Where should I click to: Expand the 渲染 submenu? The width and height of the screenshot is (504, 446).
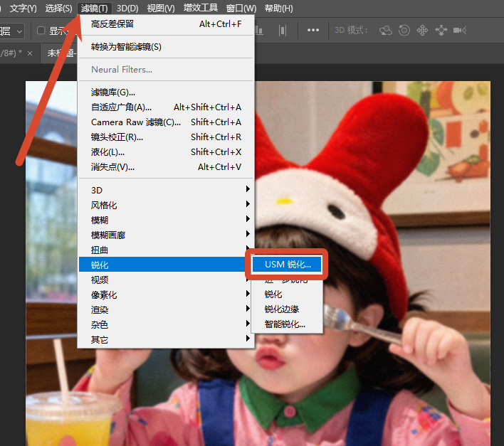pyautogui.click(x=166, y=309)
